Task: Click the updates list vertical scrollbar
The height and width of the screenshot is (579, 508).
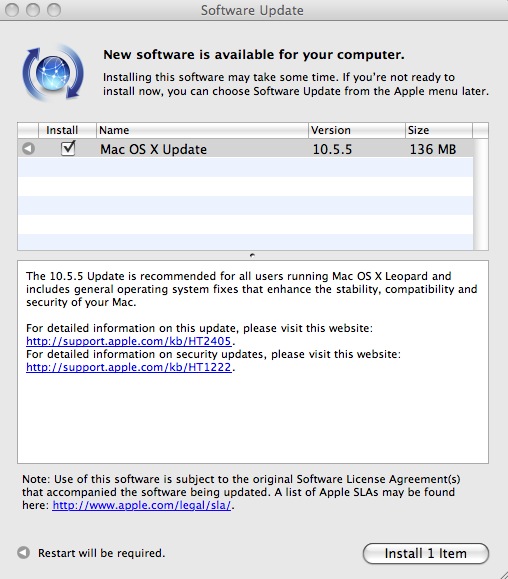Action: click(481, 195)
